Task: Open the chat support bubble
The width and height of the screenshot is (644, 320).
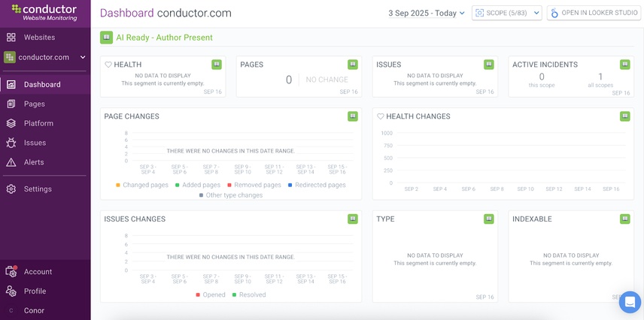Action: click(630, 303)
